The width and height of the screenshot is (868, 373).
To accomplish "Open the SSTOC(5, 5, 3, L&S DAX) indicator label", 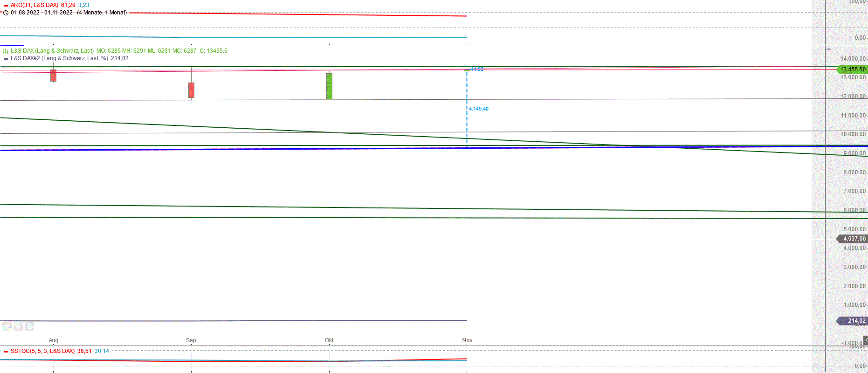I will [42, 351].
